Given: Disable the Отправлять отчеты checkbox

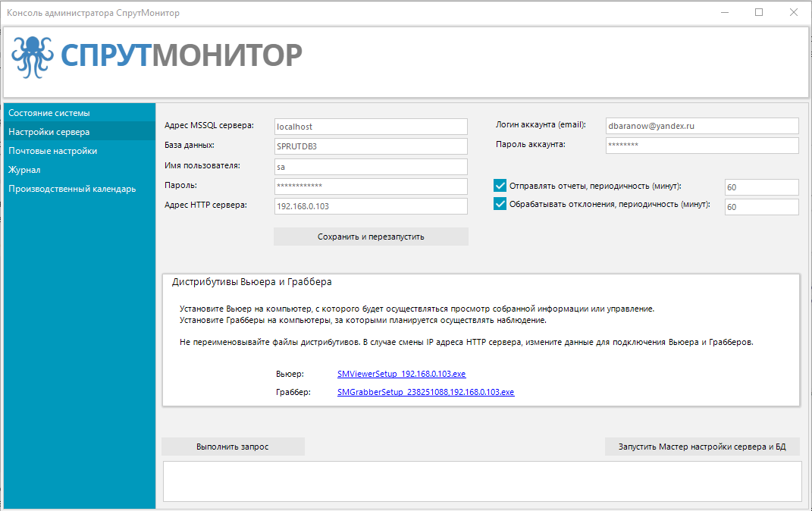Looking at the screenshot, I should coord(500,185).
